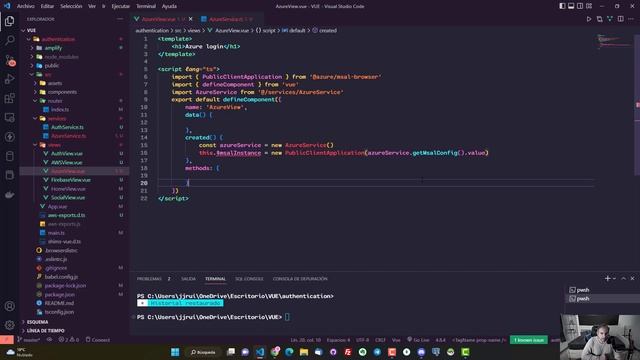Toggle bottom panel layout icon
Image resolution: width=640 pixels, height=360 pixels.
point(571,6)
